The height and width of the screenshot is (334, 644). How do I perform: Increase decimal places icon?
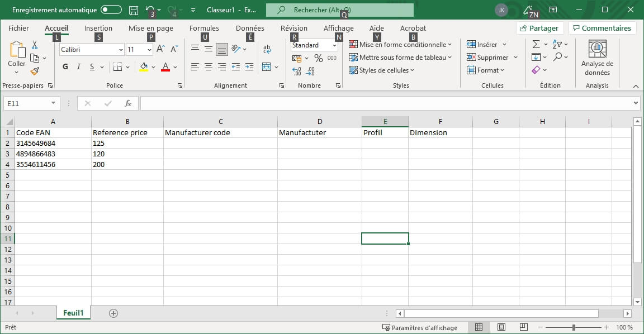tap(296, 71)
